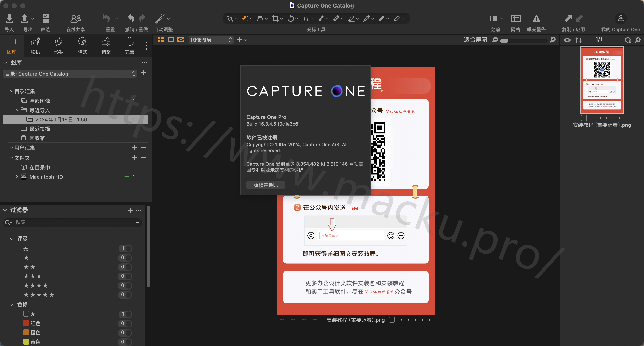Select the Pan hand tool
This screenshot has height=346, width=644.
tap(245, 19)
